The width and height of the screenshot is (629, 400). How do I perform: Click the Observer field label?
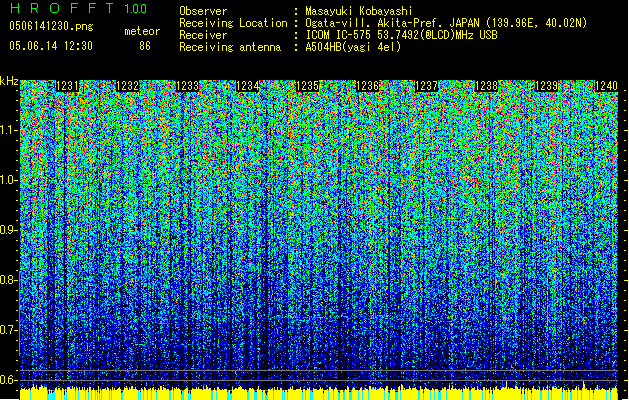(202, 10)
